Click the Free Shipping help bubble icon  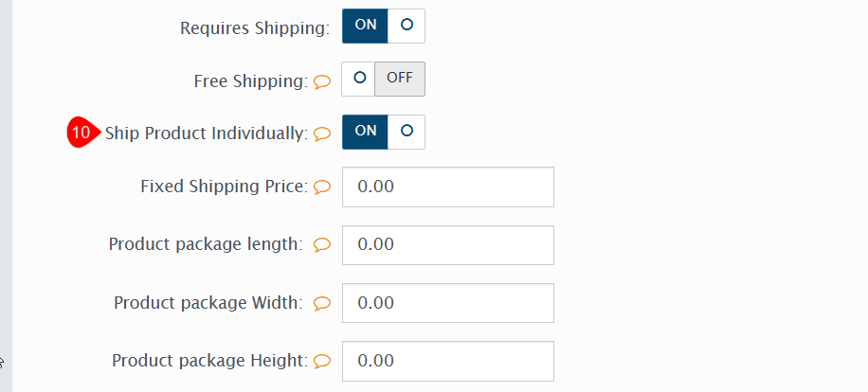(x=322, y=81)
